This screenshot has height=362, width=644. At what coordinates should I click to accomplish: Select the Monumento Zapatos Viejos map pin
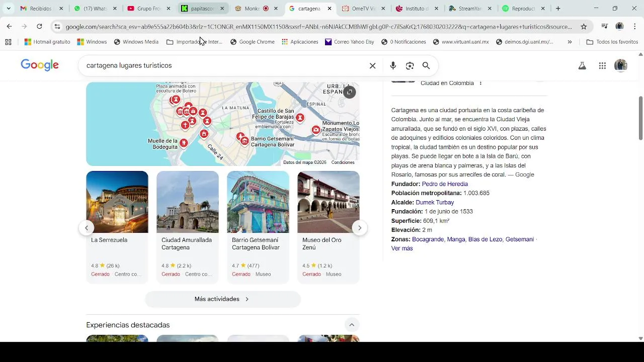[316, 130]
